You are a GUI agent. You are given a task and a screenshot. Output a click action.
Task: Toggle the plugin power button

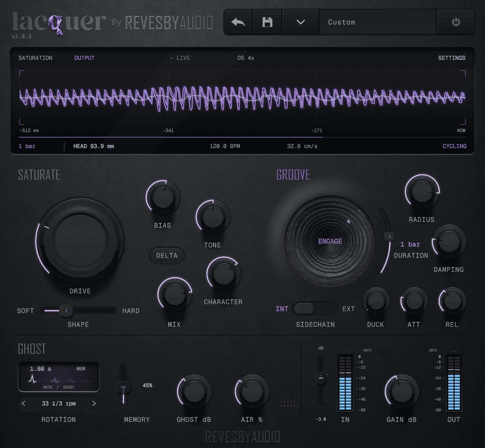(x=456, y=22)
